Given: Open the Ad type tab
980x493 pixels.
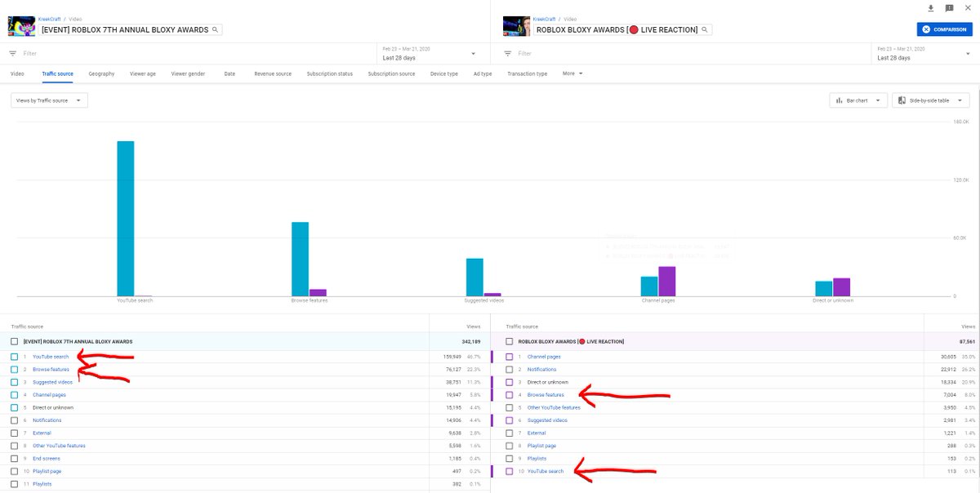Looking at the screenshot, I should click(483, 73).
